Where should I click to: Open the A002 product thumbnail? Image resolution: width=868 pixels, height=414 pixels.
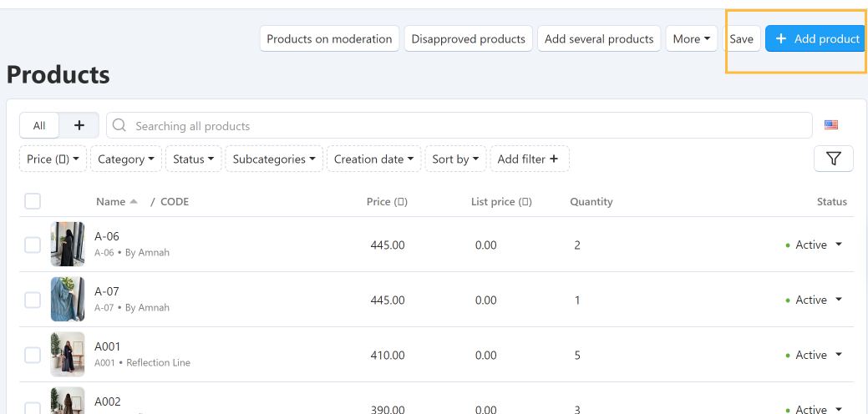[68, 401]
